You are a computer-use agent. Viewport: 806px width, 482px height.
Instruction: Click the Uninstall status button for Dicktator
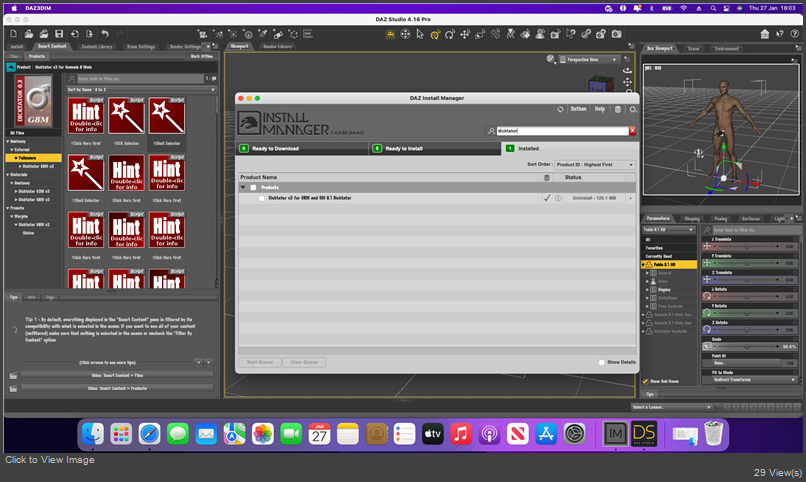pyautogui.click(x=594, y=198)
